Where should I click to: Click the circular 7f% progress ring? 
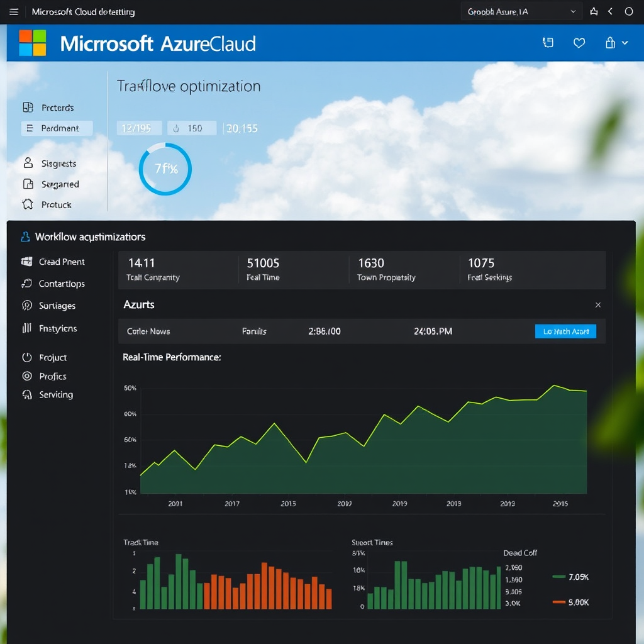165,169
